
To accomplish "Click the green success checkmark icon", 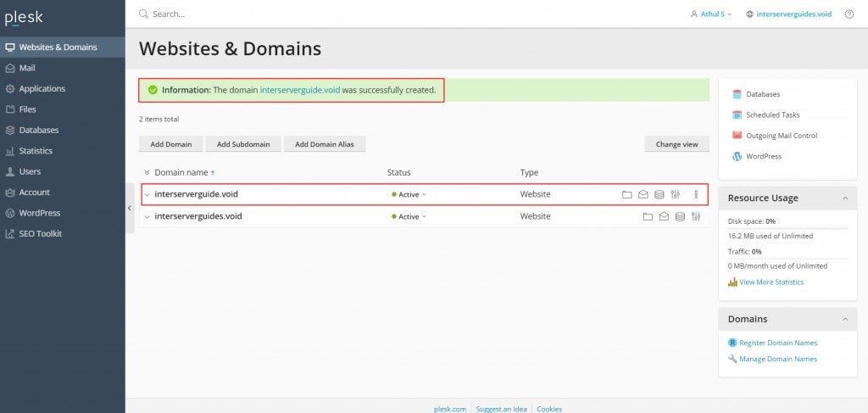I will (153, 90).
